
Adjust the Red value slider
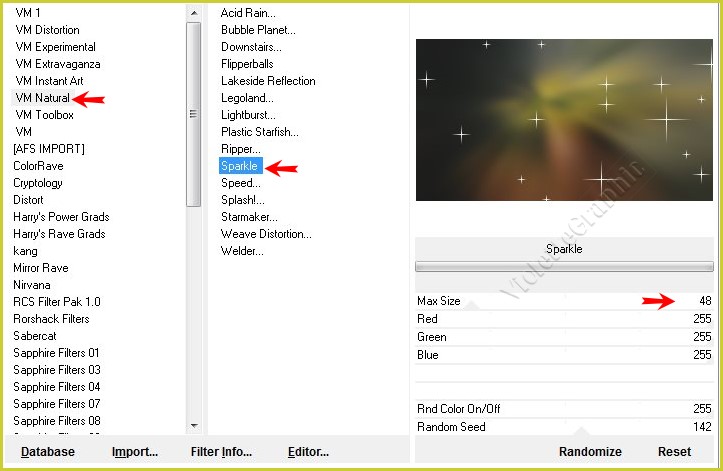pyautogui.click(x=564, y=319)
